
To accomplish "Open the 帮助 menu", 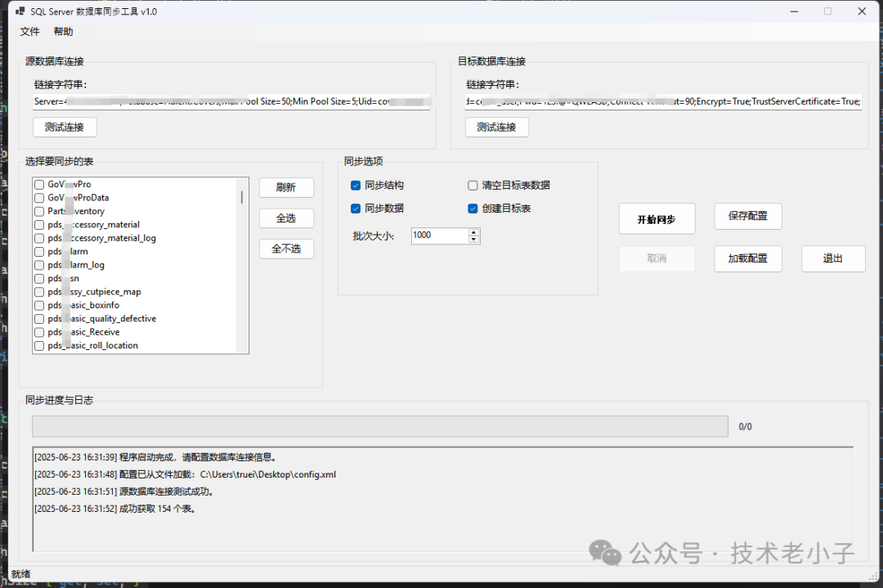I will tap(63, 32).
